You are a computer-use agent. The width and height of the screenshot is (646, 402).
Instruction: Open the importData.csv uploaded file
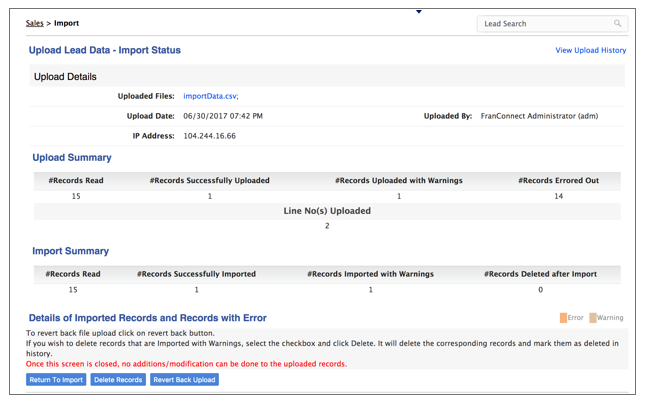coord(210,96)
